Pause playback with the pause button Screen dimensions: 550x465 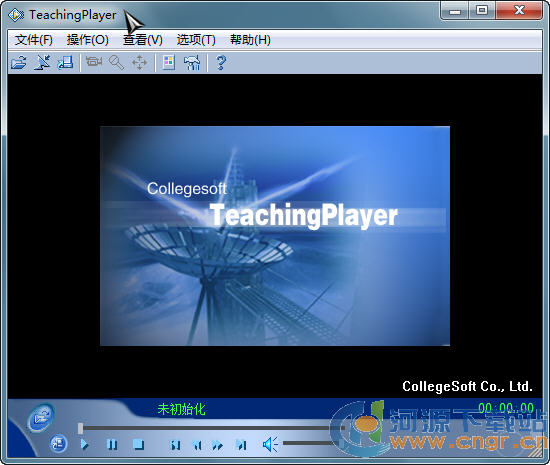(112, 445)
